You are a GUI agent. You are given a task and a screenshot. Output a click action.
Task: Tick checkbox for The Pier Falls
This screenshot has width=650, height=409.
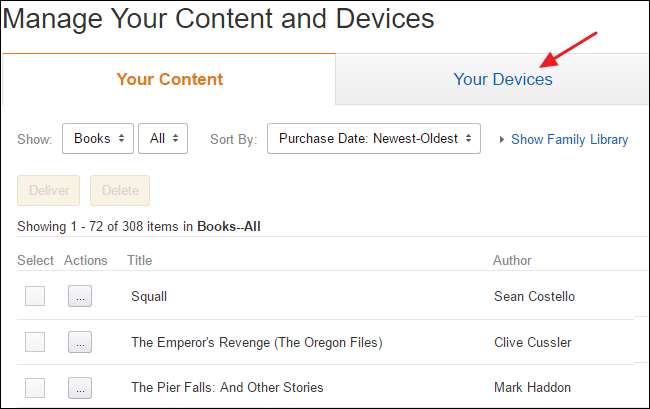(35, 387)
